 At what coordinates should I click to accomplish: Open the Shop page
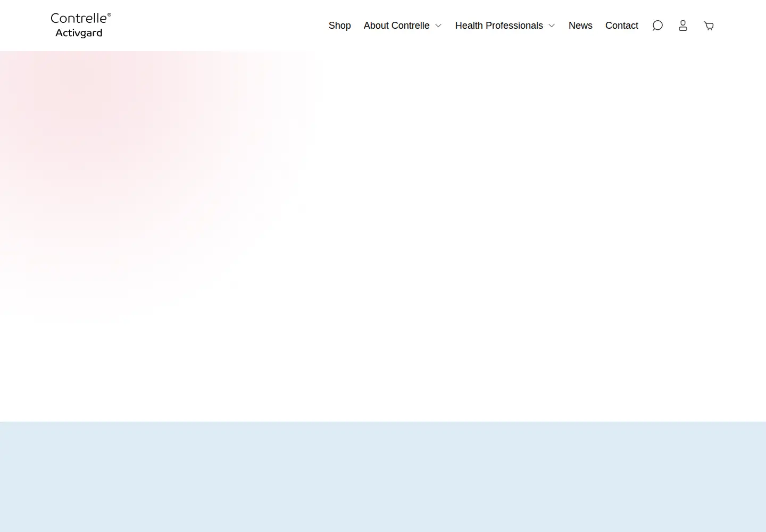339,26
